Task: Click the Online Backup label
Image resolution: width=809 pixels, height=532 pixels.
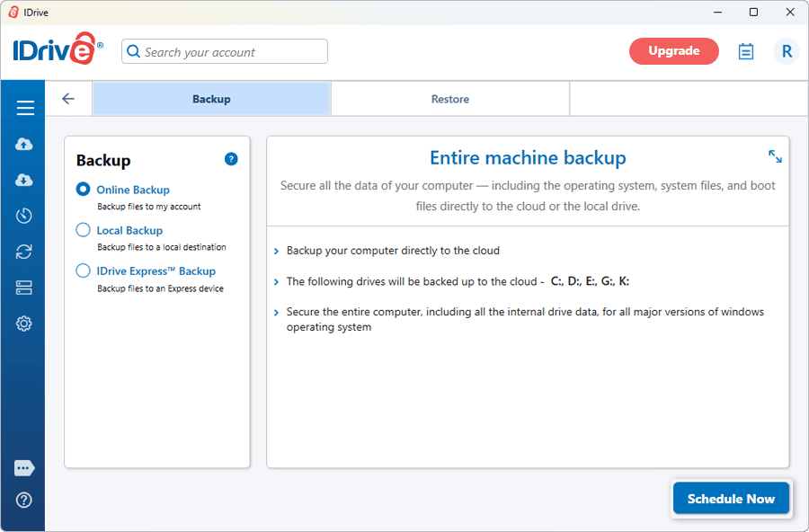Action: click(x=133, y=190)
